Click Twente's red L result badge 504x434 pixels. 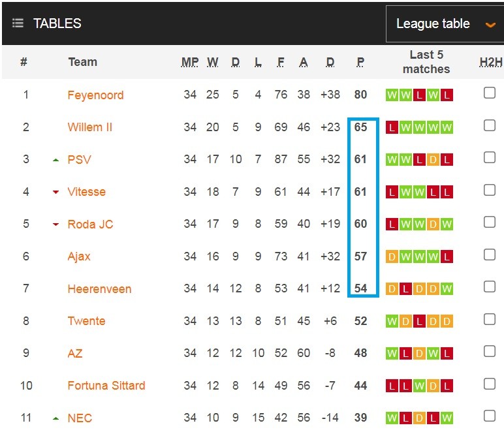click(419, 321)
